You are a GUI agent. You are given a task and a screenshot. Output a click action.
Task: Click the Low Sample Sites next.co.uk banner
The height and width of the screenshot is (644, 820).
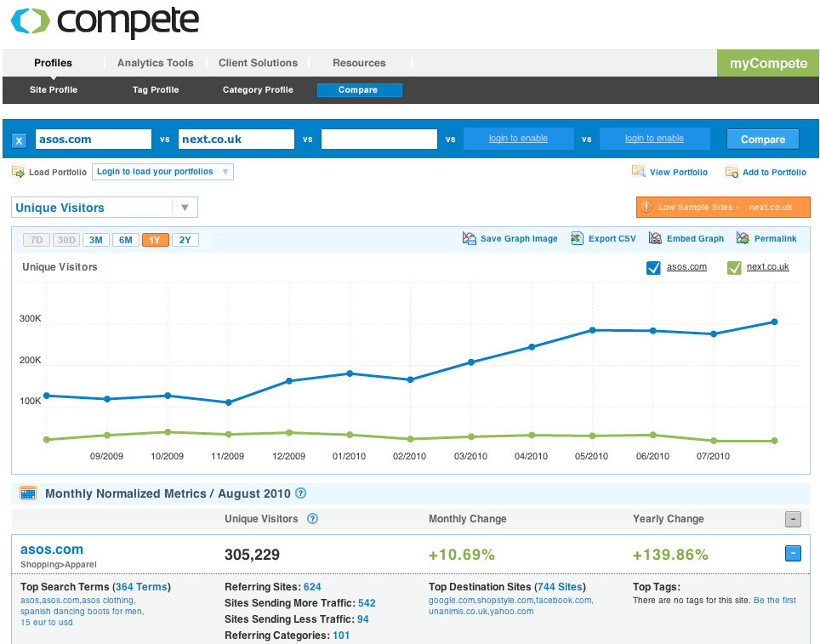click(x=723, y=208)
